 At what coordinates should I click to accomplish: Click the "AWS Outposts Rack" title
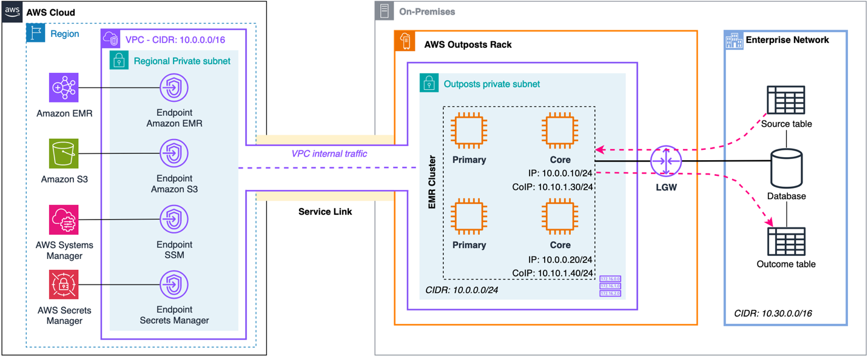pyautogui.click(x=468, y=44)
